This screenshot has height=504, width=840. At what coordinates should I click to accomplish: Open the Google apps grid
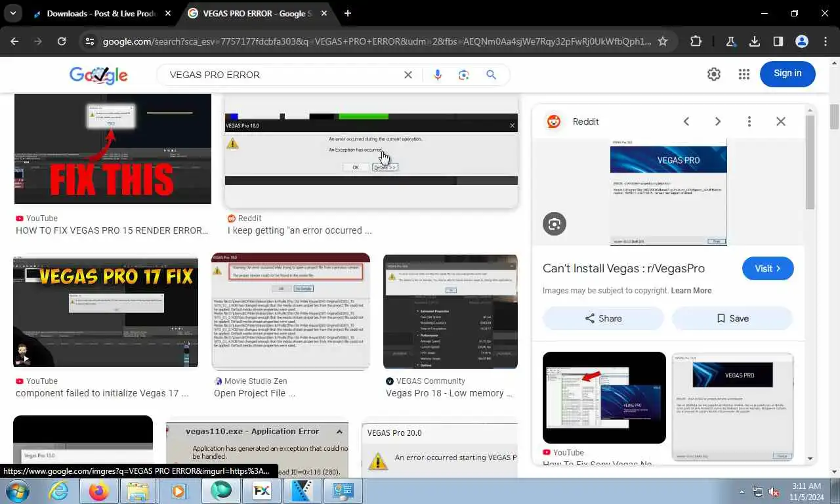click(744, 74)
